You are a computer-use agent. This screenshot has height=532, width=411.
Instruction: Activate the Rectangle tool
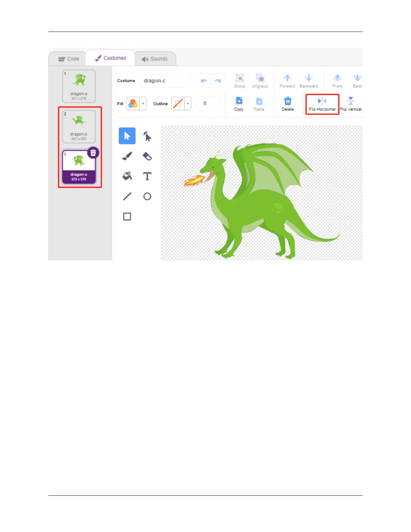127,217
